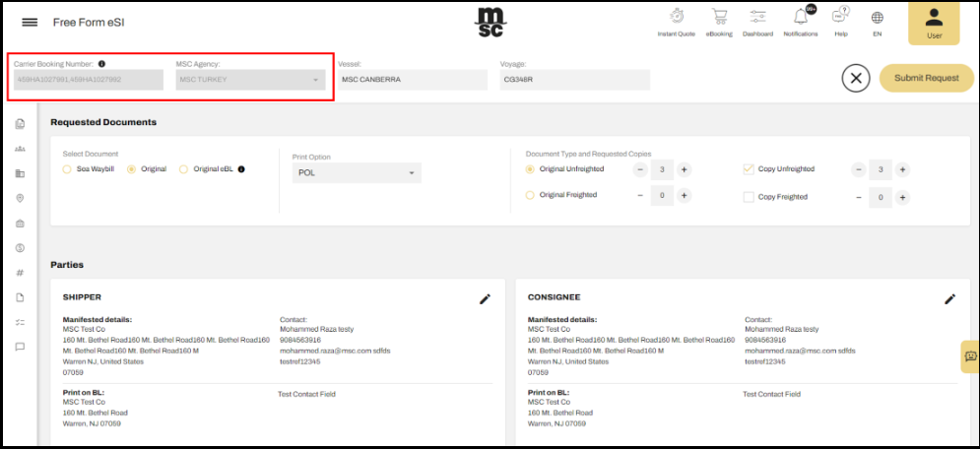This screenshot has height=450, width=980.
Task: Increase Copy Unfreighted count
Action: tap(902, 169)
